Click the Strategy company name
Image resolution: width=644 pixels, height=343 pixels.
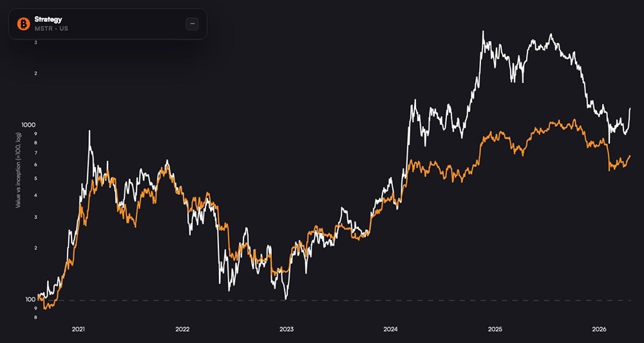(x=48, y=19)
